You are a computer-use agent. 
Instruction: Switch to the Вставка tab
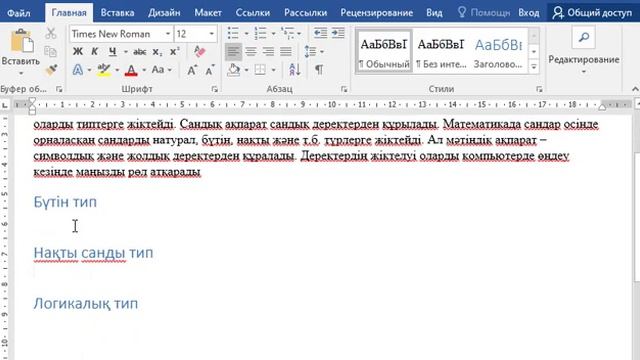(118, 13)
